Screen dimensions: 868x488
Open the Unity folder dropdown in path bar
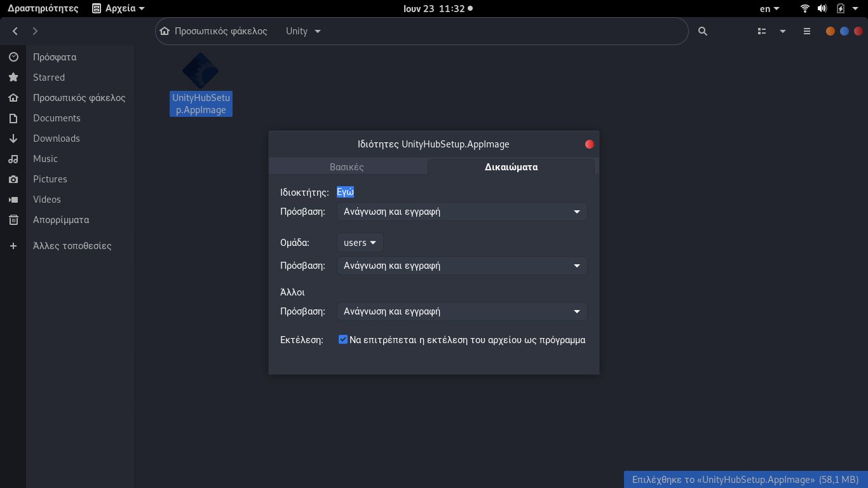coord(304,31)
